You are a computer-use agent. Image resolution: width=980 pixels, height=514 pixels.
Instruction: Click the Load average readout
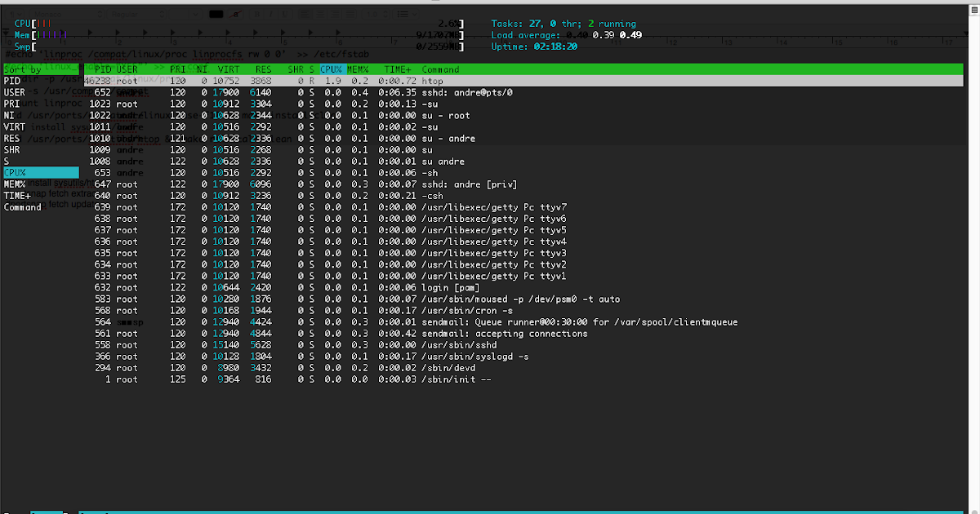click(x=567, y=35)
